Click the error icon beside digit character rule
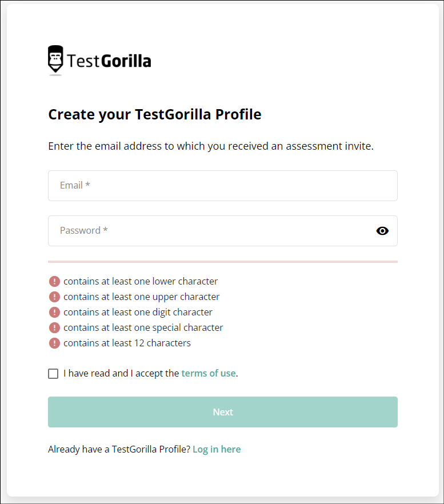 click(54, 312)
